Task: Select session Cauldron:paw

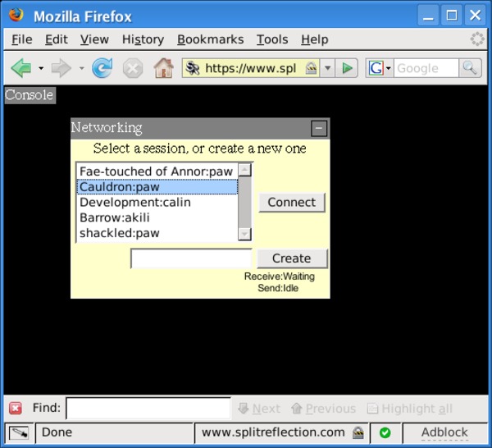Action: click(x=157, y=187)
